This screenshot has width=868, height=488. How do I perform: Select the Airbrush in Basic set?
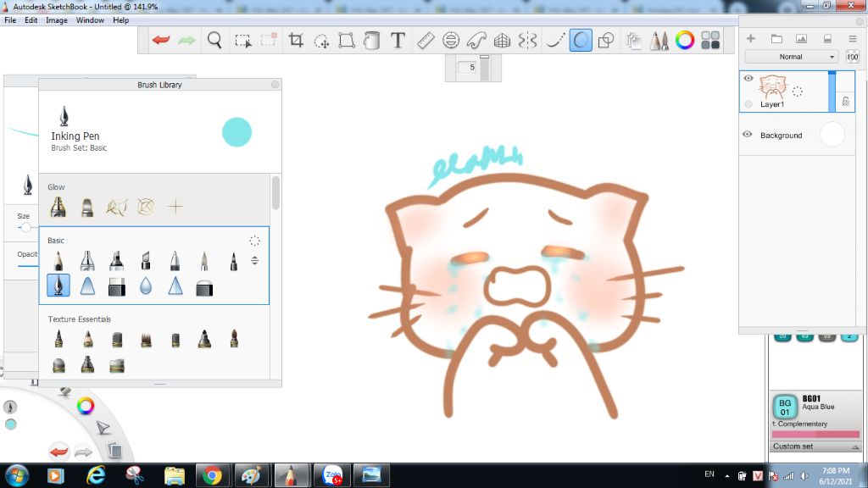click(x=87, y=261)
